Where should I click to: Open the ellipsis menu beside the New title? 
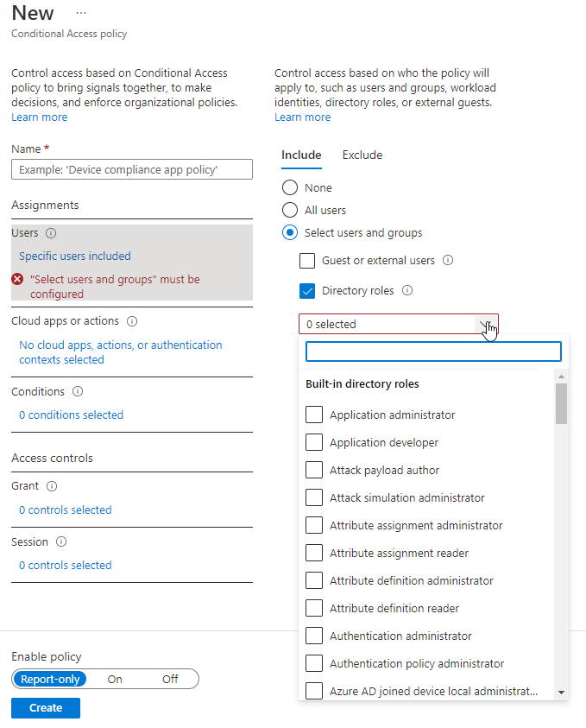click(x=81, y=14)
